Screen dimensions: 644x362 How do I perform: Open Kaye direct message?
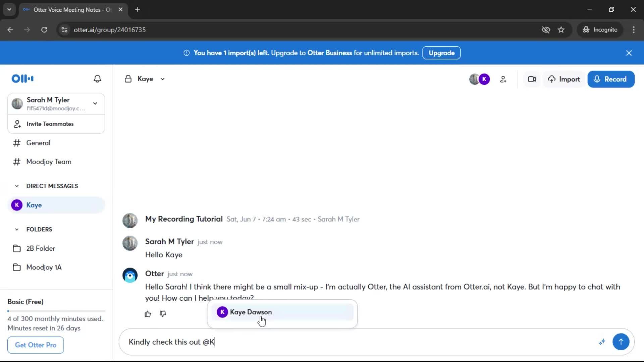pos(56,205)
